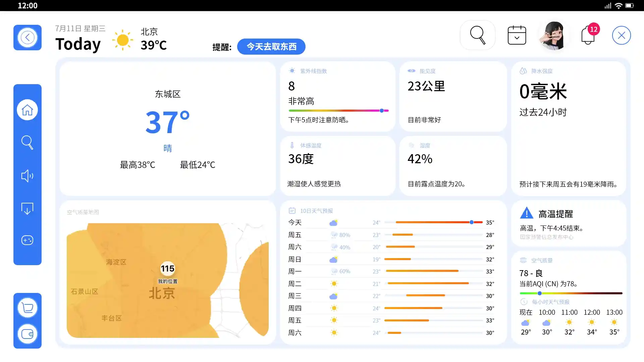
Task: Click the 降水强度 raindrop icon
Action: click(x=523, y=71)
